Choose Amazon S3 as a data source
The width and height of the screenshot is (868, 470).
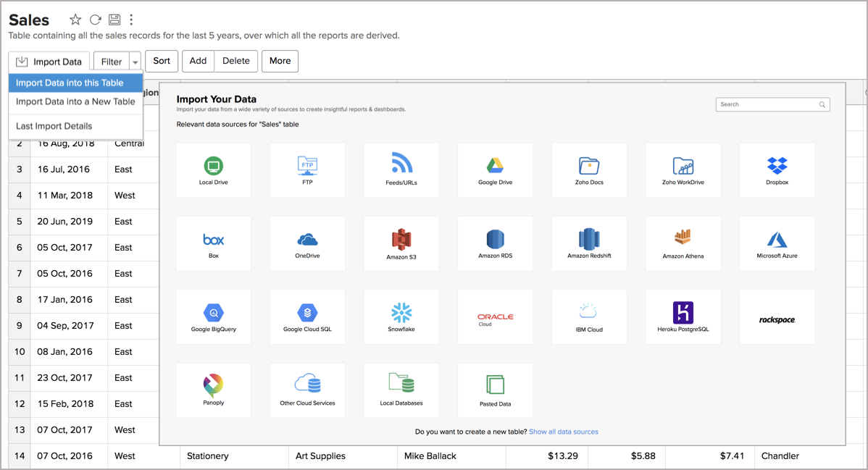point(401,243)
